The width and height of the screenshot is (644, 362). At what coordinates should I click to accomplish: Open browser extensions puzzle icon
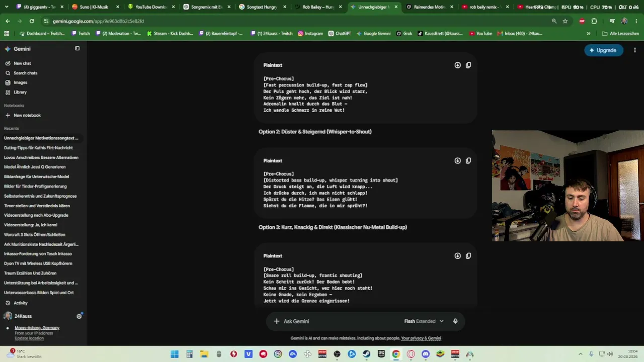pos(594,21)
